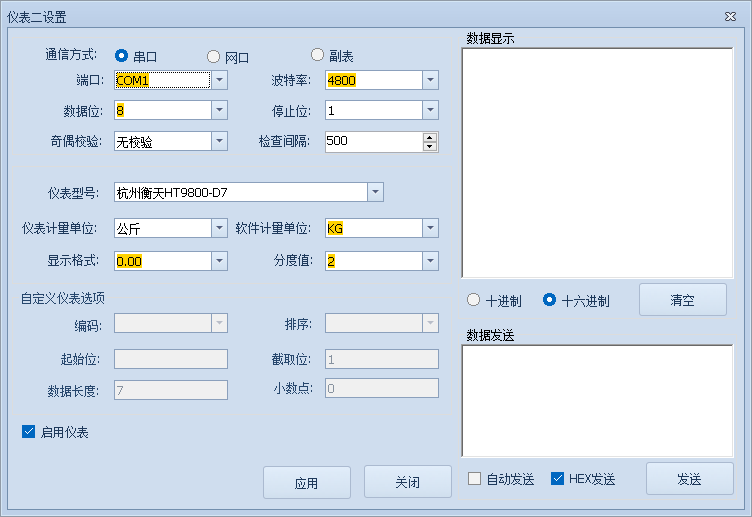752x517 pixels.
Task: Open the 仪表计量单位 dropdown
Action: click(x=219, y=228)
